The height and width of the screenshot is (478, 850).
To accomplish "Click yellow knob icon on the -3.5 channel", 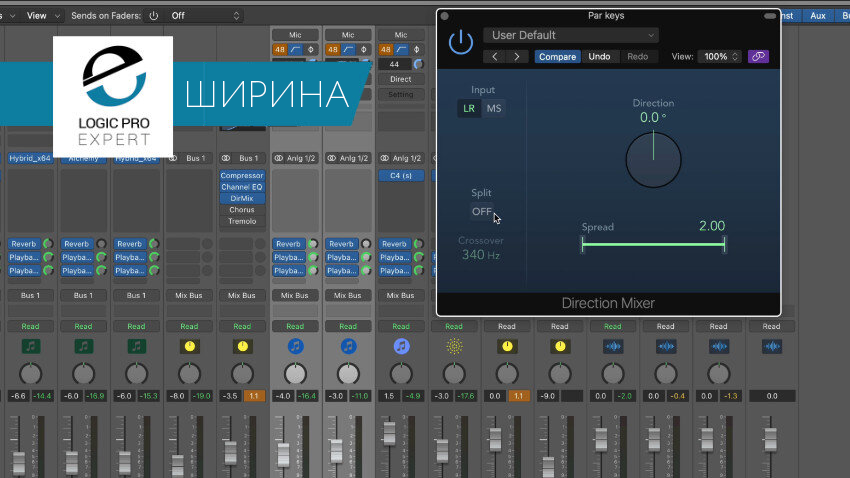I will pos(242,346).
